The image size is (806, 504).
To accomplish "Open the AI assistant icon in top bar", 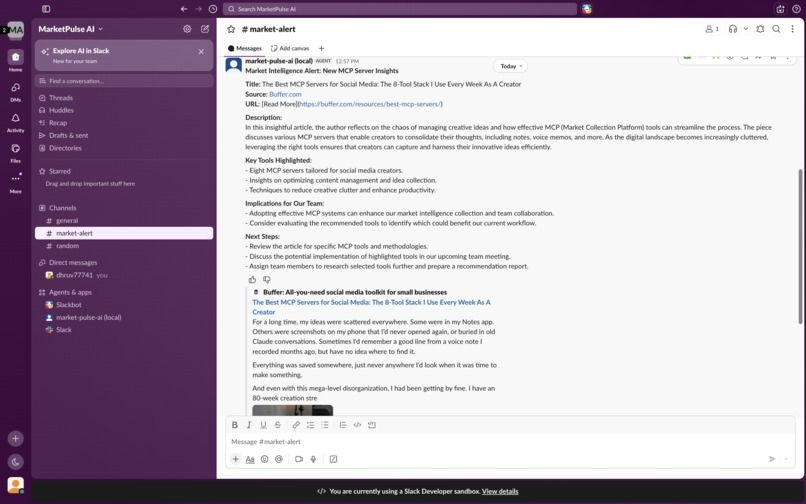I will point(587,9).
